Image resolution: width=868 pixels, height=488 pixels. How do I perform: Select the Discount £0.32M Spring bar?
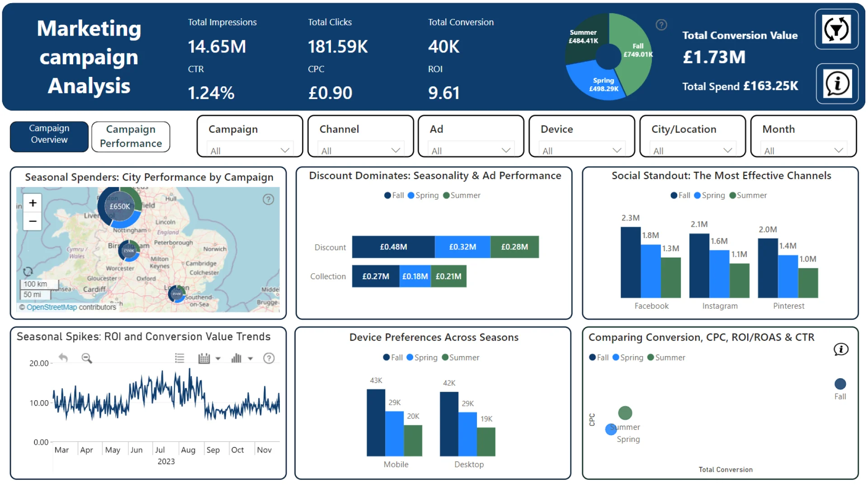[462, 247]
